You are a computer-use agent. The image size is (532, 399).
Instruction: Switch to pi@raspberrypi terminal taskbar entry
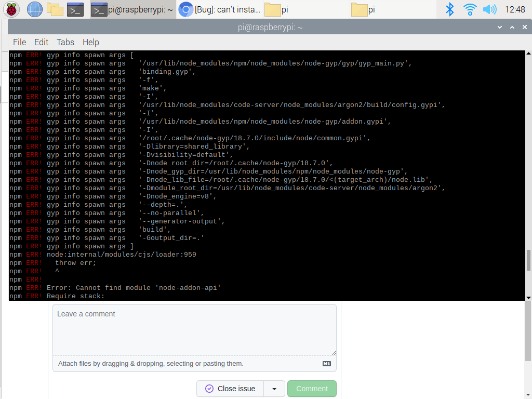point(132,9)
